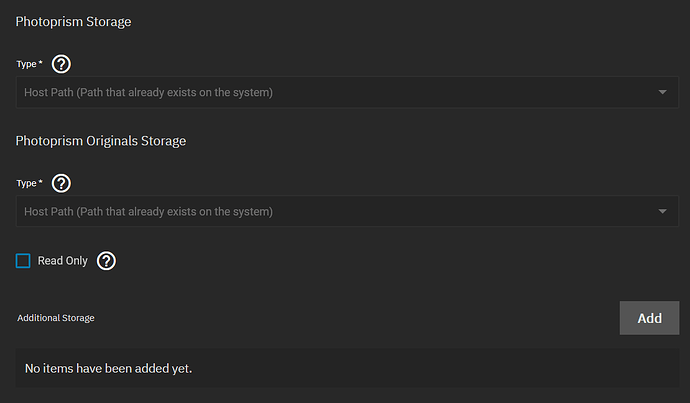The height and width of the screenshot is (403, 690).
Task: Click the Type label under Originals Storage
Action: 26,183
